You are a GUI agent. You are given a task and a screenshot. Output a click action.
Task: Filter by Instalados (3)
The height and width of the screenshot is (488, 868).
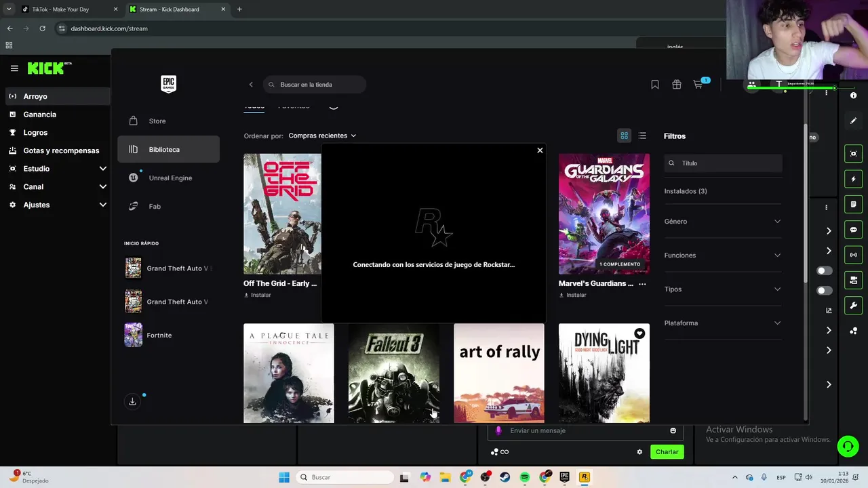point(686,191)
